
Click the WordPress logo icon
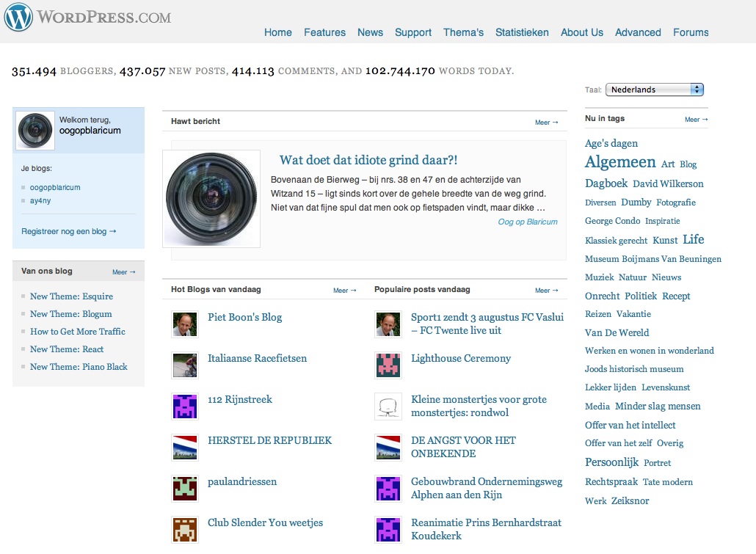click(18, 17)
